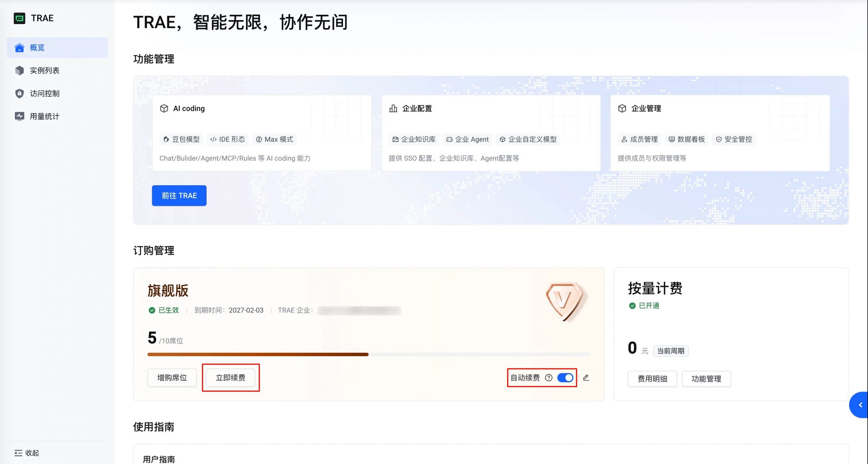Click the 企业管理 cube icon

(x=622, y=108)
